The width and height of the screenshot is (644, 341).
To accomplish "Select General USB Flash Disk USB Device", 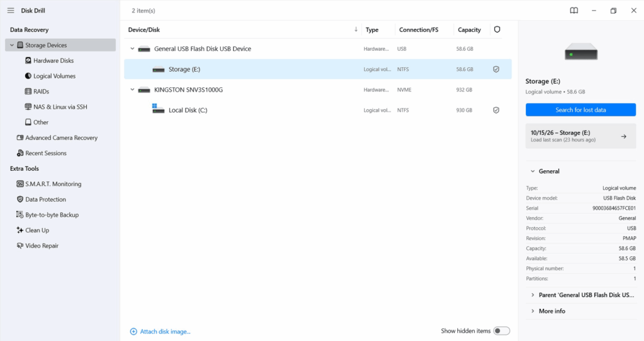I will pos(203,49).
